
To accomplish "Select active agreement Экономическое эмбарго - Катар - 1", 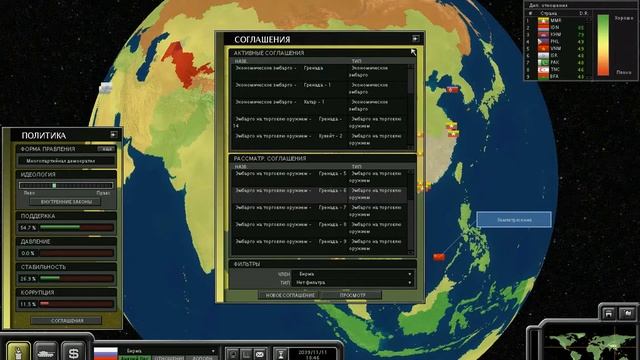I will (x=320, y=106).
